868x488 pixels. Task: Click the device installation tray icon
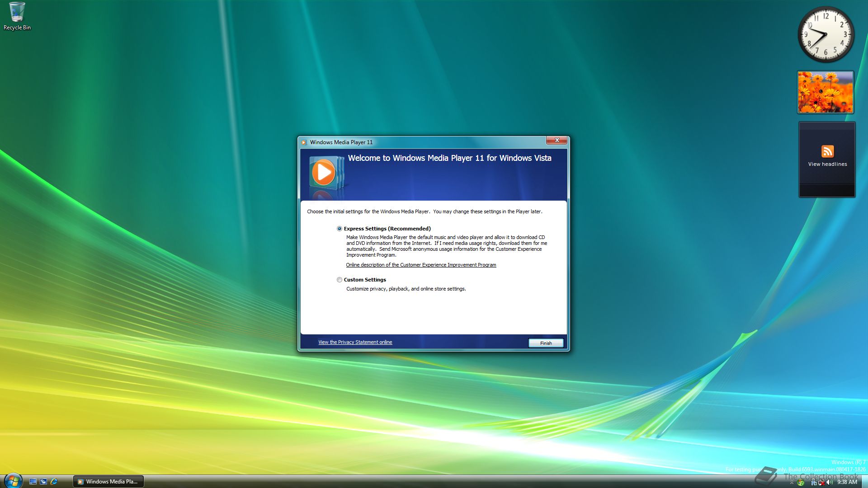(x=814, y=482)
